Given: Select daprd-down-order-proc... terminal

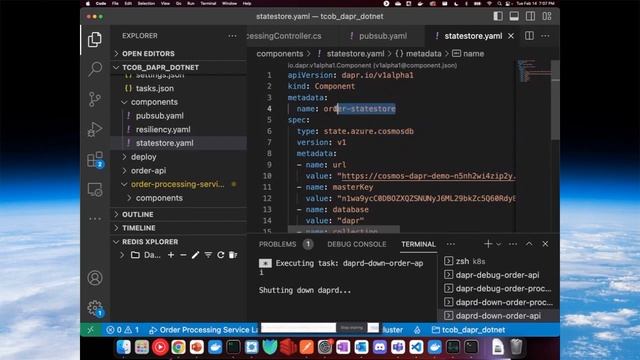Looking at the screenshot, I should point(498,302).
